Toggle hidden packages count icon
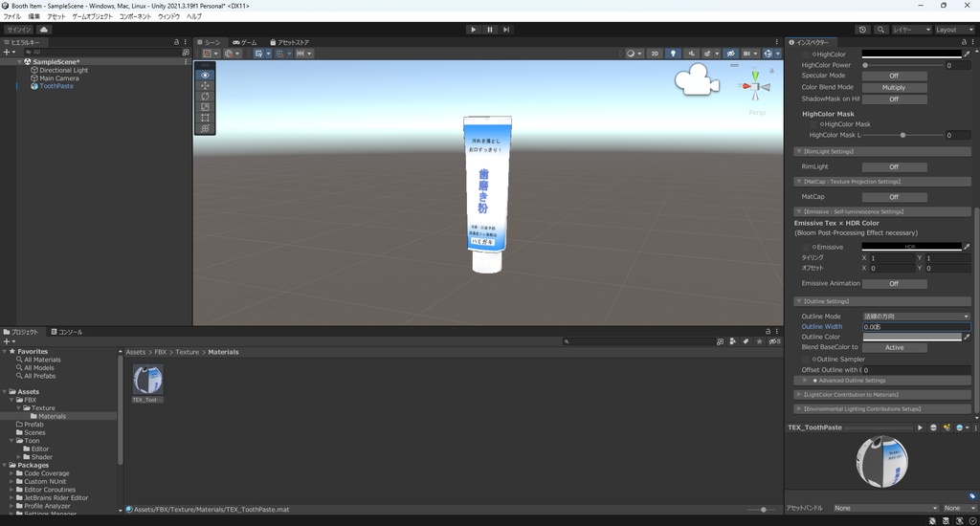The image size is (980, 526). click(x=774, y=341)
